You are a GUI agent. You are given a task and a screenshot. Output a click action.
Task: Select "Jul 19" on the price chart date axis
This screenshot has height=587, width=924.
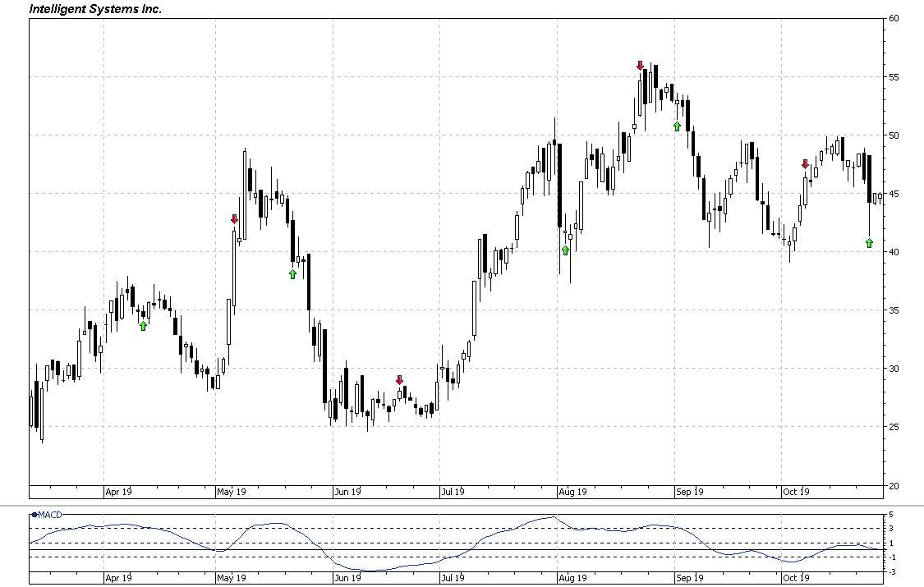click(453, 492)
